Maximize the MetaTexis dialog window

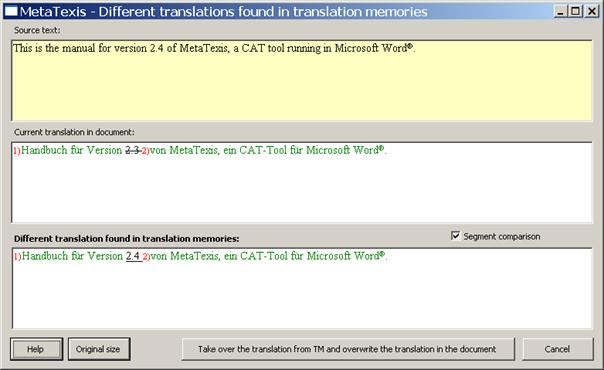(x=575, y=12)
